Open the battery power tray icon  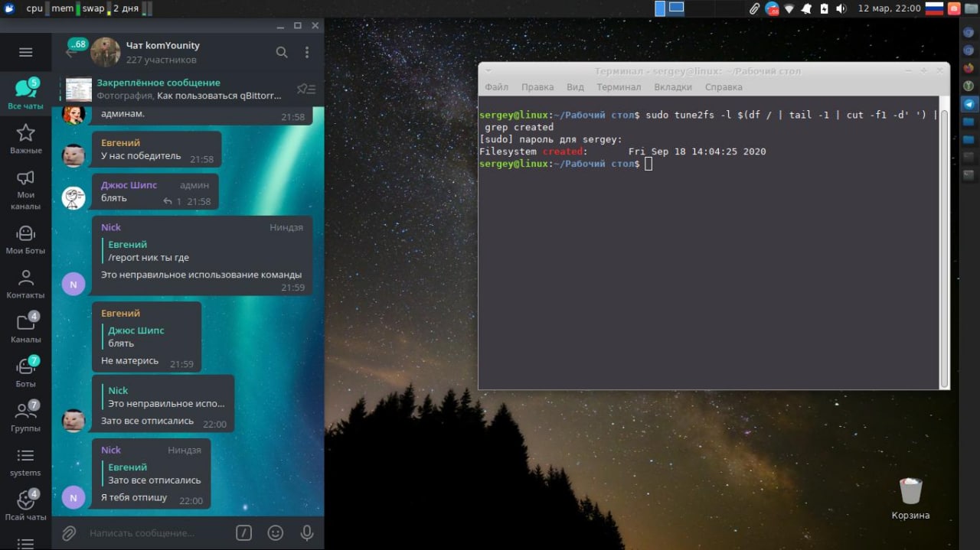coord(825,8)
